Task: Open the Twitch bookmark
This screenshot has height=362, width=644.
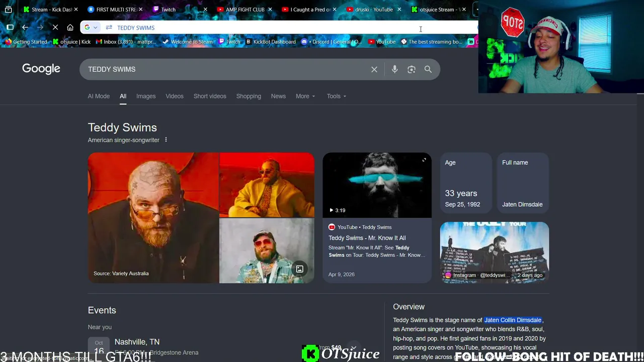Action: click(229, 42)
